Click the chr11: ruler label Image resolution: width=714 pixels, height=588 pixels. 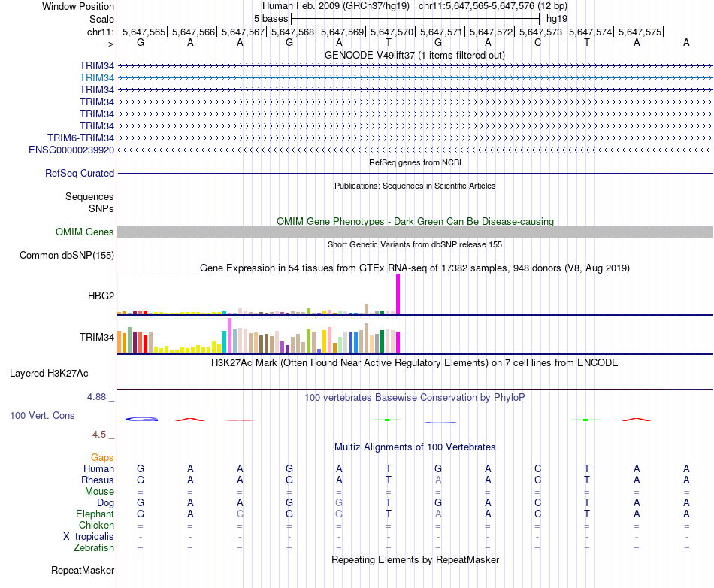pos(100,32)
